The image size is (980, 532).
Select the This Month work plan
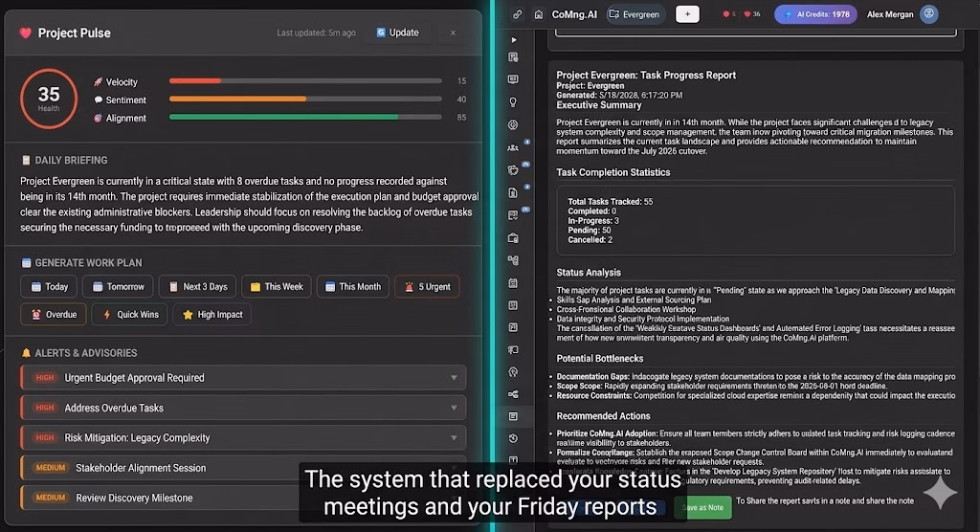[352, 286]
